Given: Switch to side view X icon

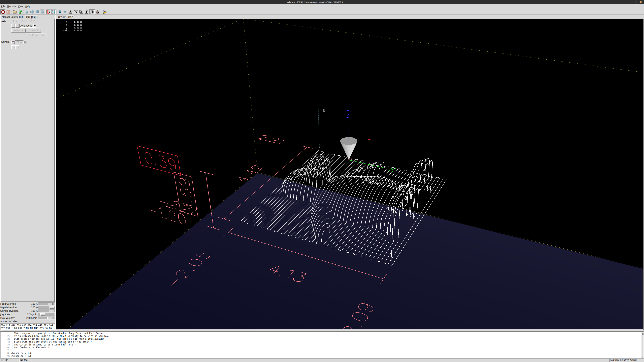Looking at the screenshot, I should 81,12.
